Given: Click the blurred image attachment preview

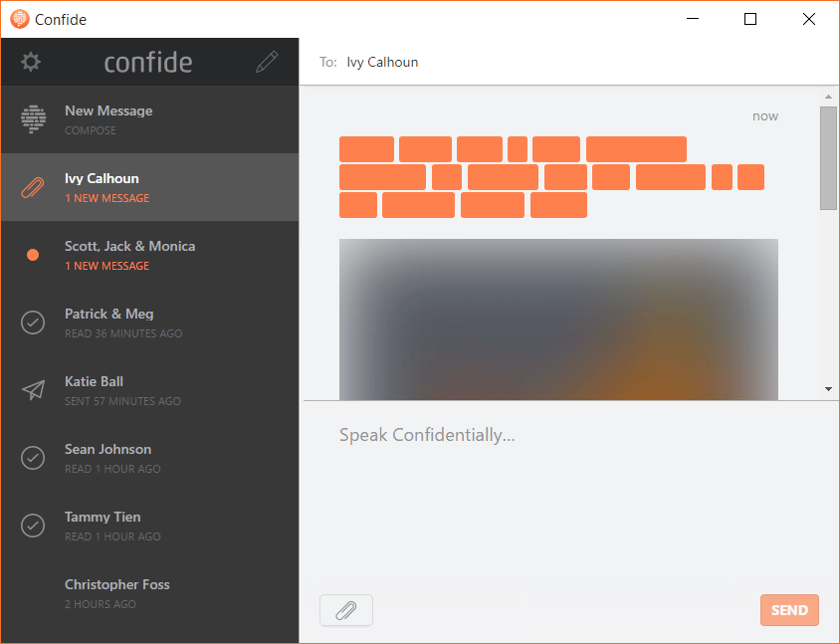Looking at the screenshot, I should 558,319.
